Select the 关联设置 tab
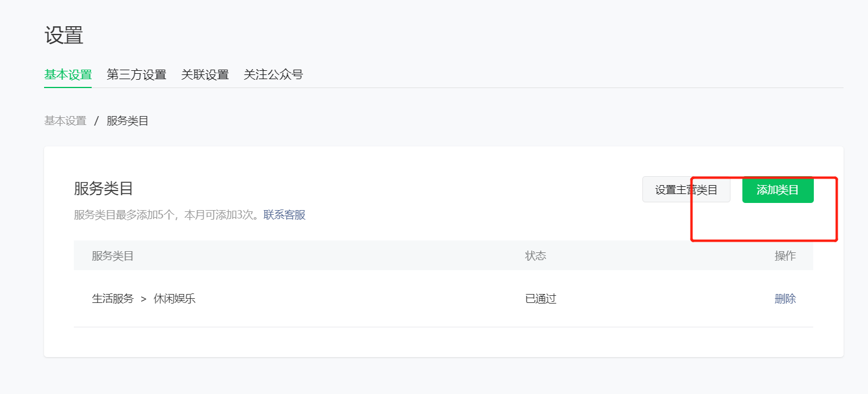The image size is (868, 394). click(205, 75)
